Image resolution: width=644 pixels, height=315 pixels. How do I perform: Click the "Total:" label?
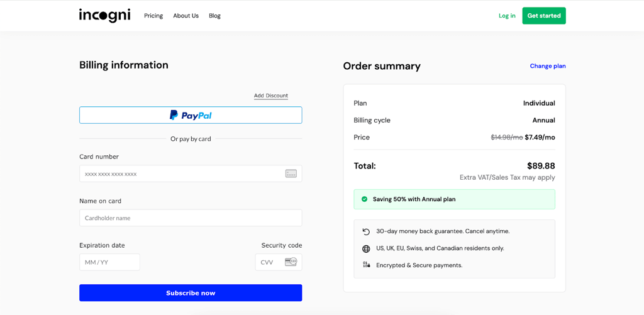pyautogui.click(x=365, y=166)
